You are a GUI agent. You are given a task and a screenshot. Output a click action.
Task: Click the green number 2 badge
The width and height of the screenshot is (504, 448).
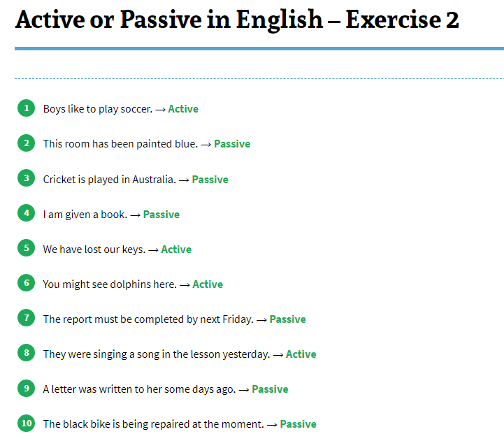coord(26,143)
